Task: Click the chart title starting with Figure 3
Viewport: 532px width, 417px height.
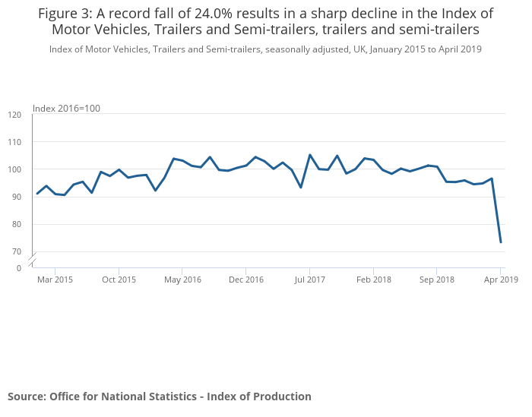Action: 266,22
